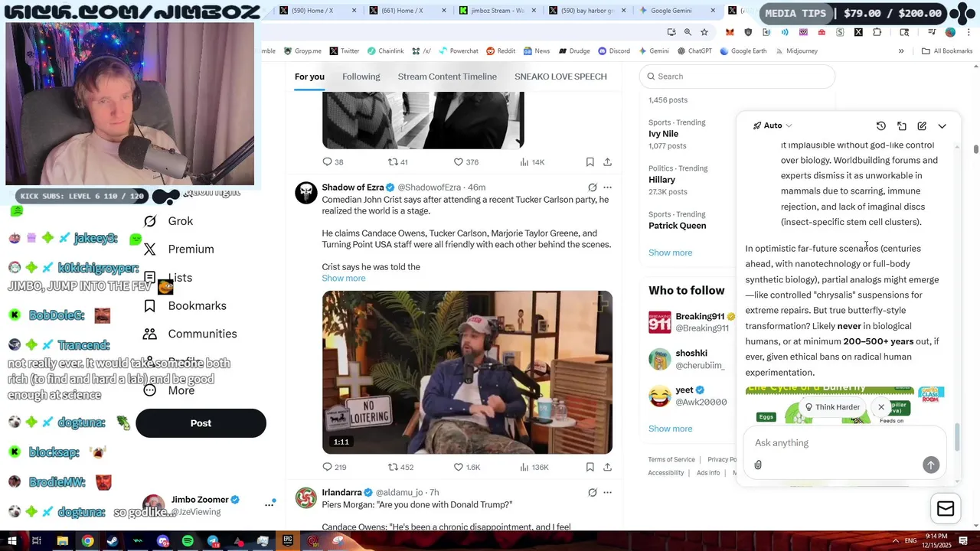Image resolution: width=980 pixels, height=551 pixels.
Task: Send the Grok message
Action: (931, 465)
